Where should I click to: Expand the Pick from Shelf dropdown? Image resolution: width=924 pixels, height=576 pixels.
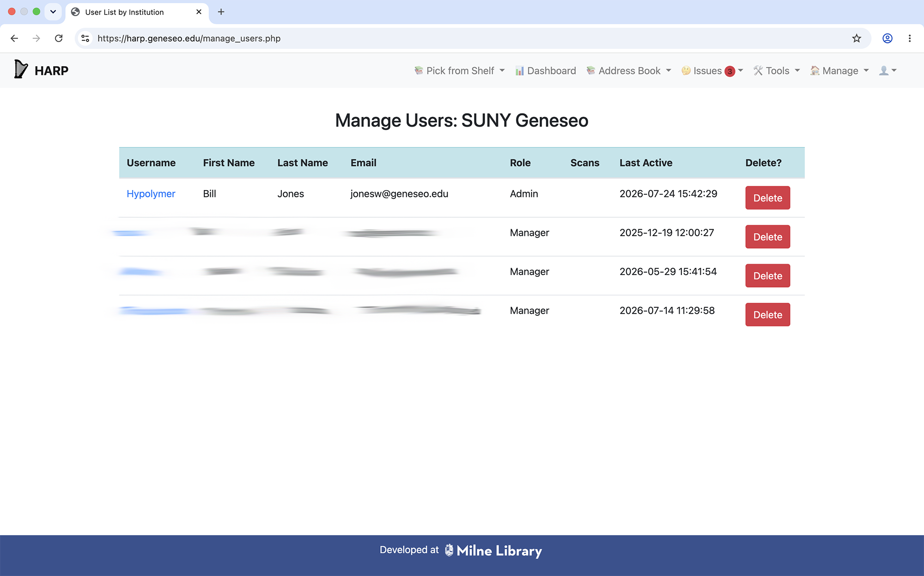pos(460,71)
